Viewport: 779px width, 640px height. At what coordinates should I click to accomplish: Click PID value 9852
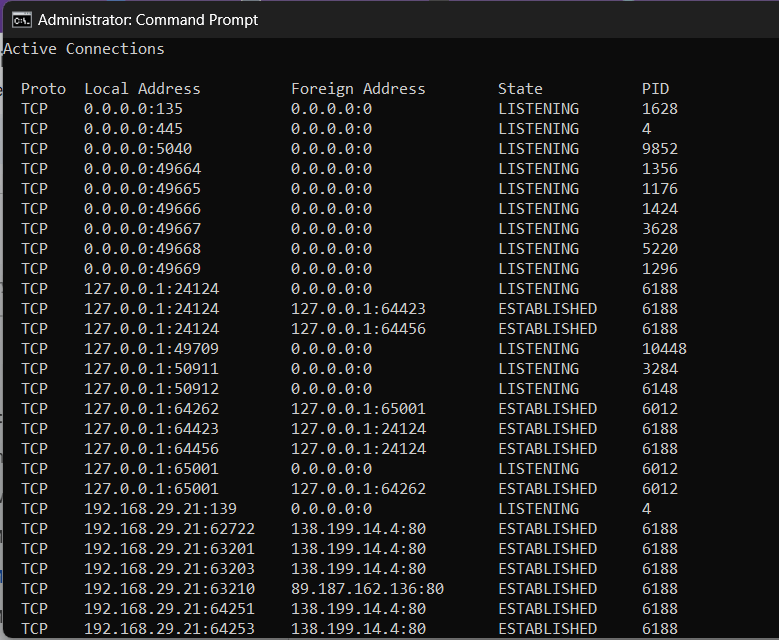tap(659, 149)
